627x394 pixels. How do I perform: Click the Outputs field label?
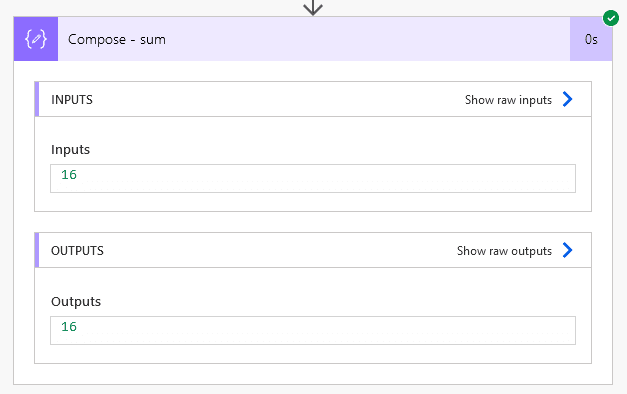76,301
